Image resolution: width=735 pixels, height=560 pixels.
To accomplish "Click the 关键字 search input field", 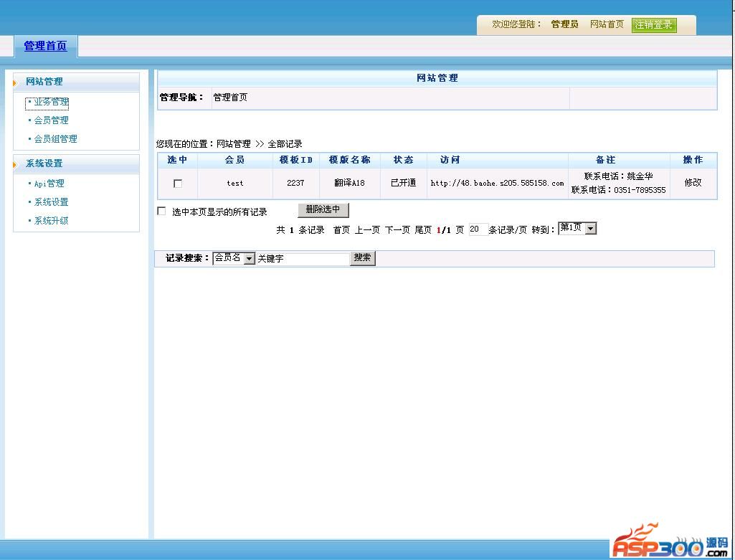I will point(303,259).
